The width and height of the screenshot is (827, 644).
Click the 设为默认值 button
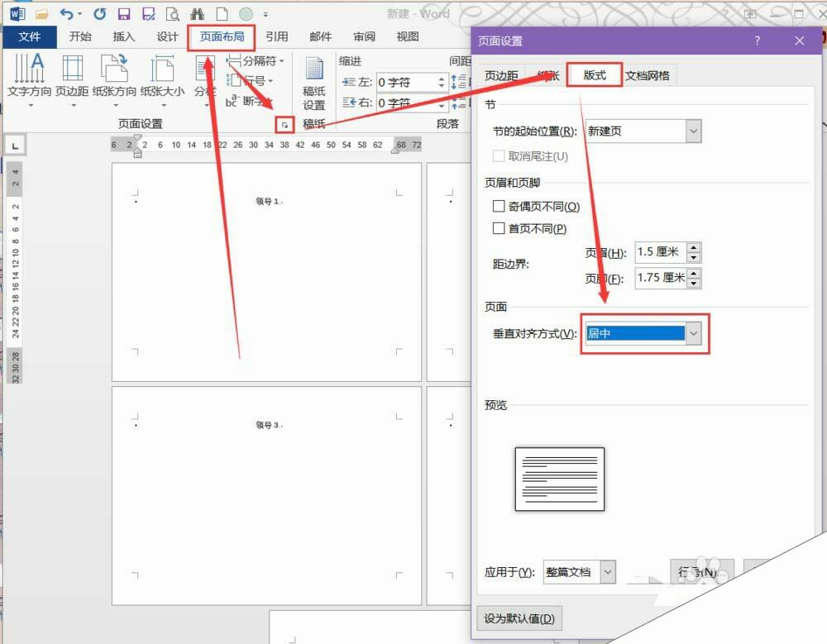point(519,618)
